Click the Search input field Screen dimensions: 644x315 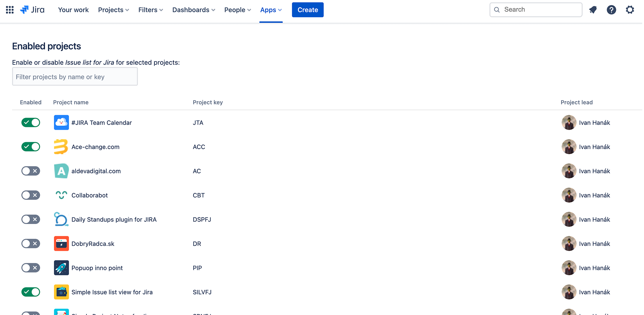pos(536,10)
